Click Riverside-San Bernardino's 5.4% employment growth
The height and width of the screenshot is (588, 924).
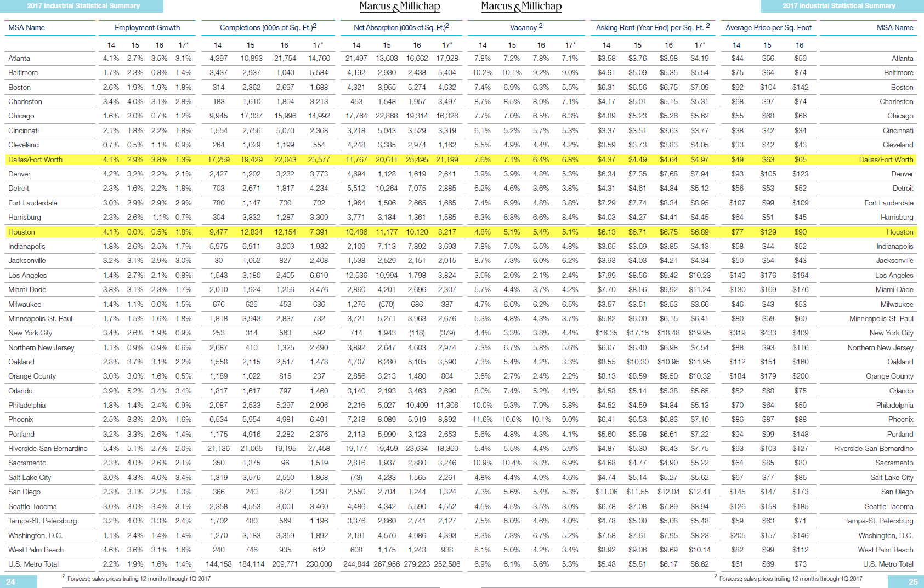coord(111,448)
